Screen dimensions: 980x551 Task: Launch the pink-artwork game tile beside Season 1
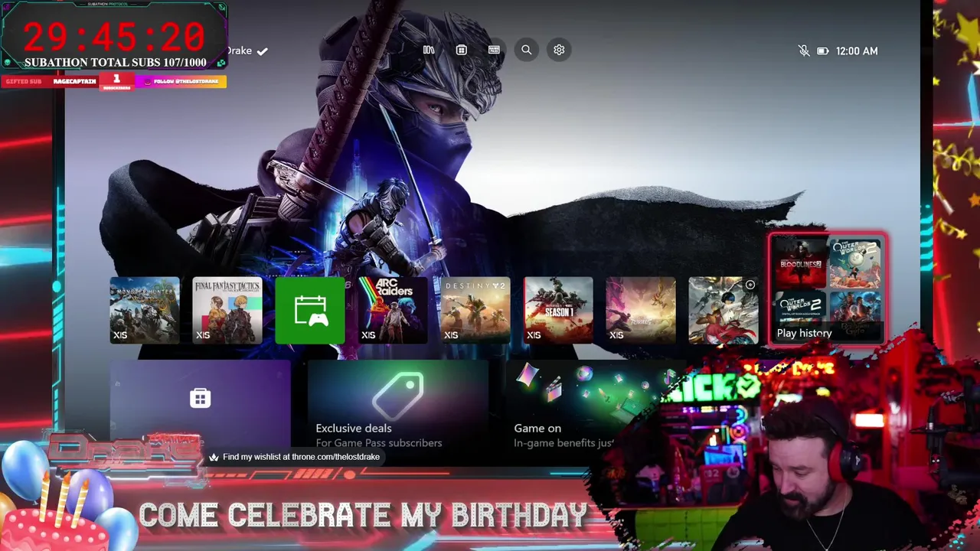point(641,311)
